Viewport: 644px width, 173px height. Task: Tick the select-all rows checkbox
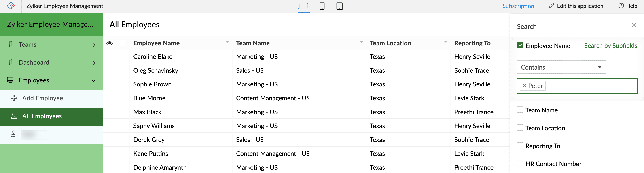pos(123,43)
